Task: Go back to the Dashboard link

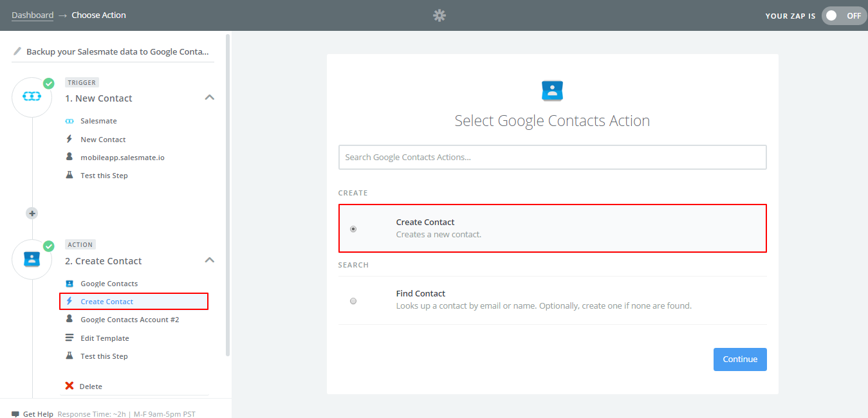Action: [x=33, y=15]
